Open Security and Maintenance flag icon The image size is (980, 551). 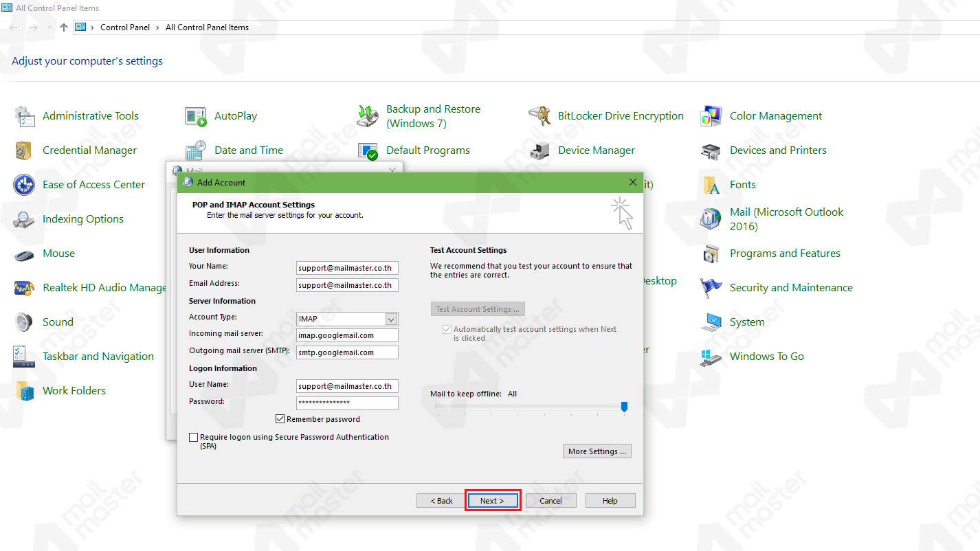[711, 288]
